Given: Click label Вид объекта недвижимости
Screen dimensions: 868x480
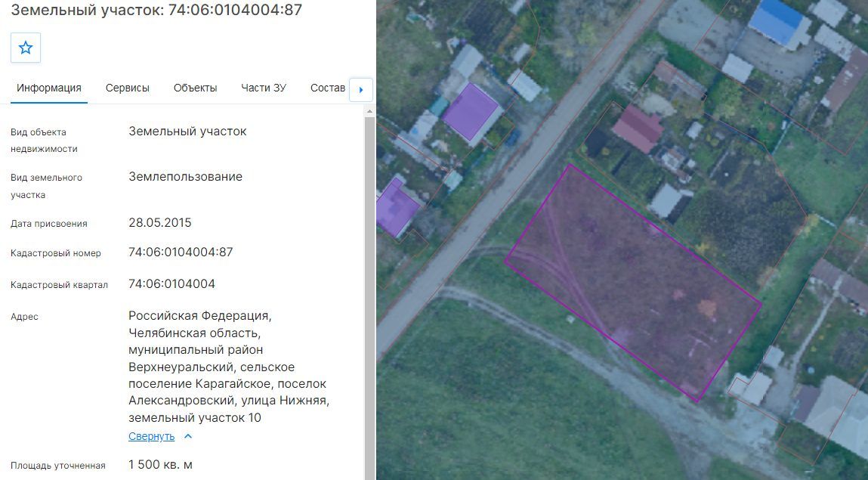Looking at the screenshot, I should click(x=44, y=140).
